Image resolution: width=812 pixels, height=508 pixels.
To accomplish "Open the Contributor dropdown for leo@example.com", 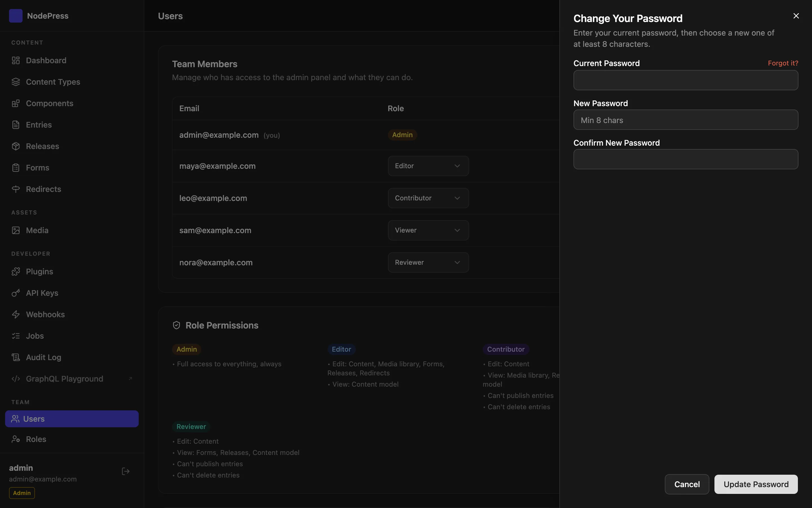I will pos(428,198).
